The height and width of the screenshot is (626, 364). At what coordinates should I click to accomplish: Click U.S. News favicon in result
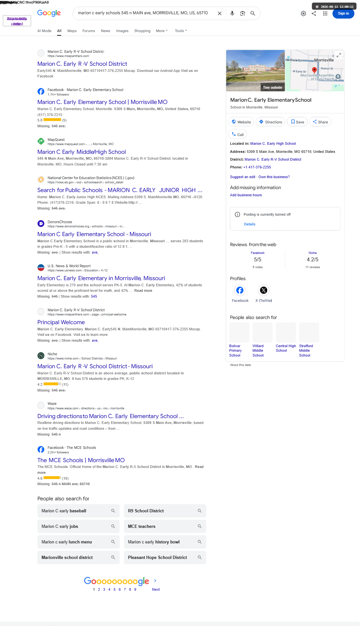click(41, 267)
